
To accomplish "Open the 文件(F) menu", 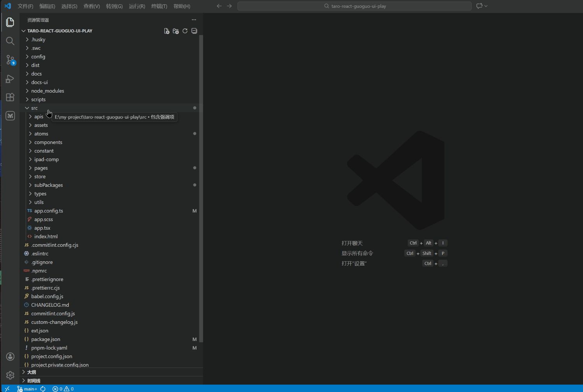I will point(25,6).
